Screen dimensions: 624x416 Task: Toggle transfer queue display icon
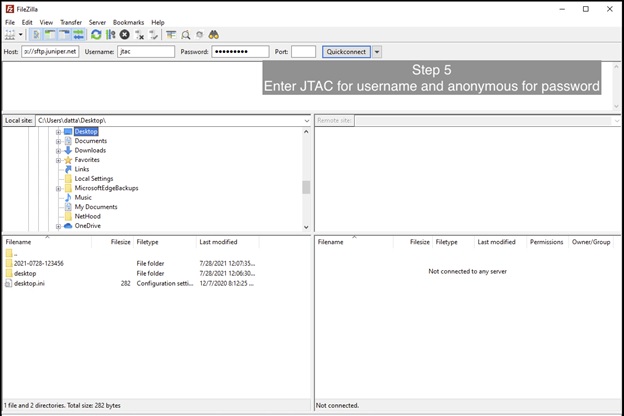(x=78, y=35)
